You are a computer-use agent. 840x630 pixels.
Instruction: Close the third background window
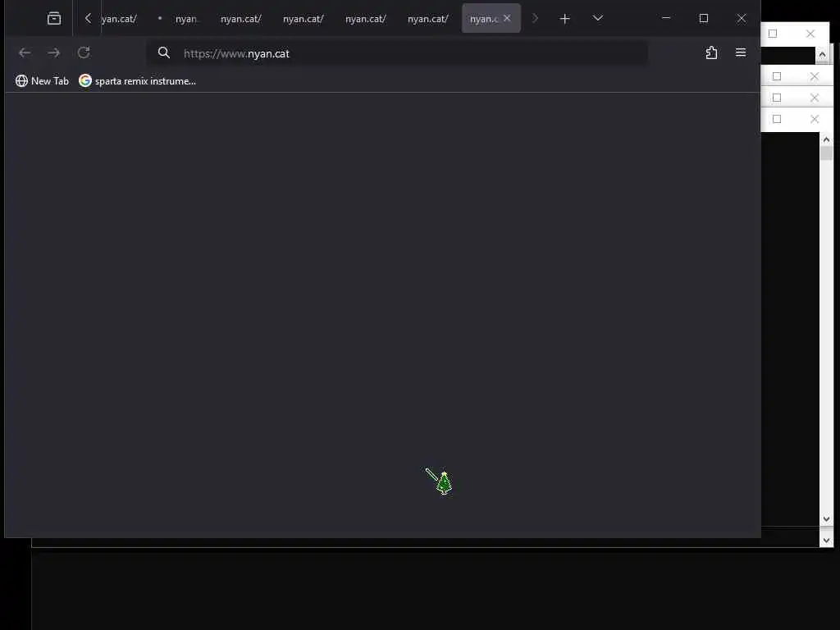click(x=815, y=98)
